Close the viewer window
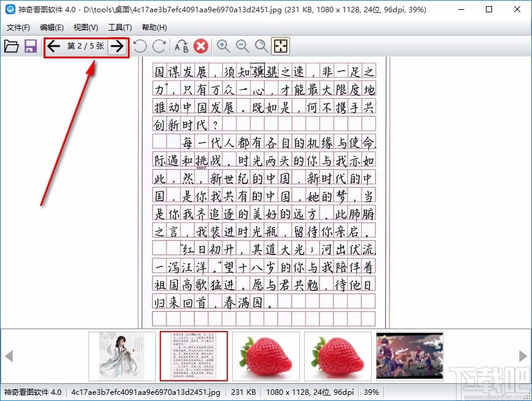The image size is (532, 401). coord(517,9)
